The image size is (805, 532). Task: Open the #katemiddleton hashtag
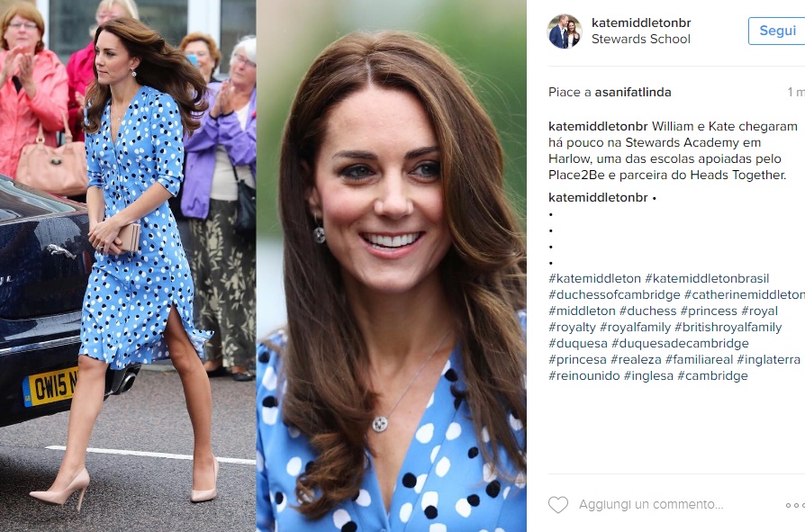click(594, 278)
